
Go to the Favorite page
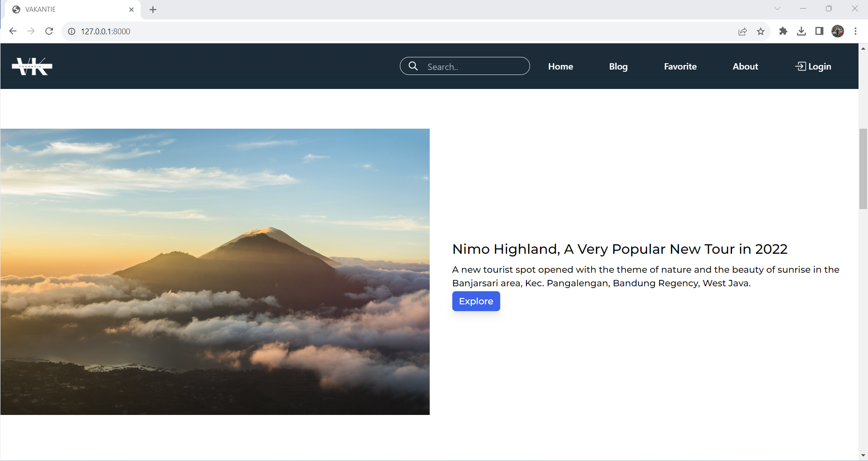coord(680,66)
